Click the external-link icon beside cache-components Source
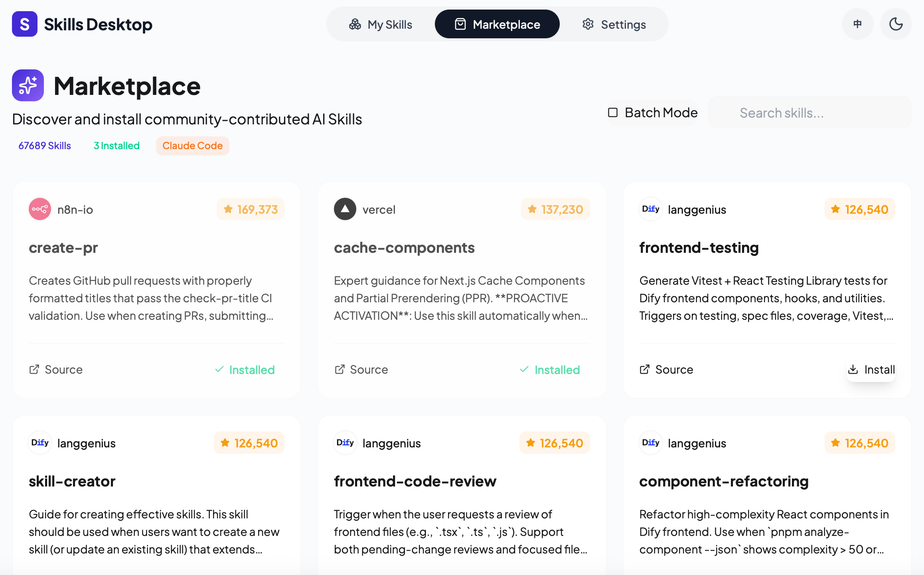Viewport: 924px width, 575px height. (x=340, y=370)
